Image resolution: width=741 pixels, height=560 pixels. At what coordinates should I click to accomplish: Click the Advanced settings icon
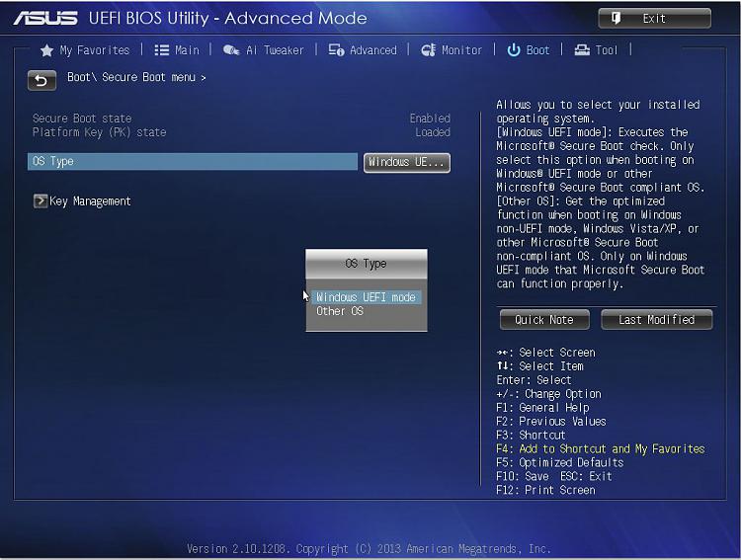[x=336, y=50]
